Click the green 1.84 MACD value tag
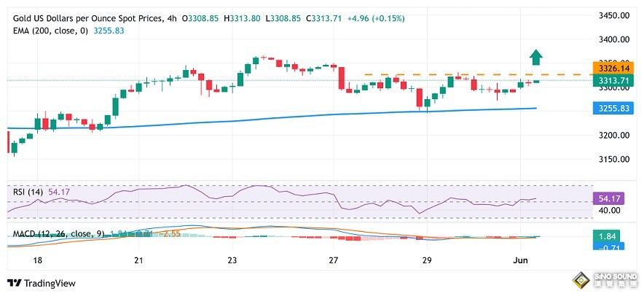The width and height of the screenshot is (644, 296). [607, 236]
